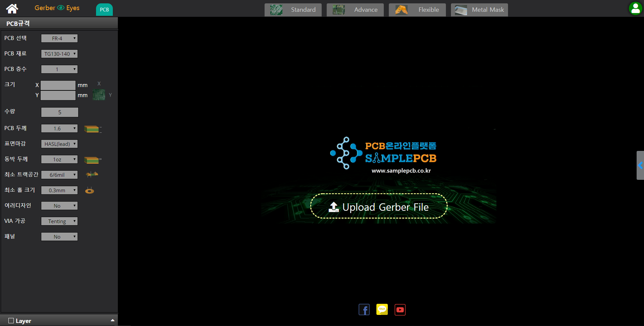Viewport: 644px width, 326px height.
Task: Click the copper thickness illustration icon
Action: pyautogui.click(x=93, y=160)
